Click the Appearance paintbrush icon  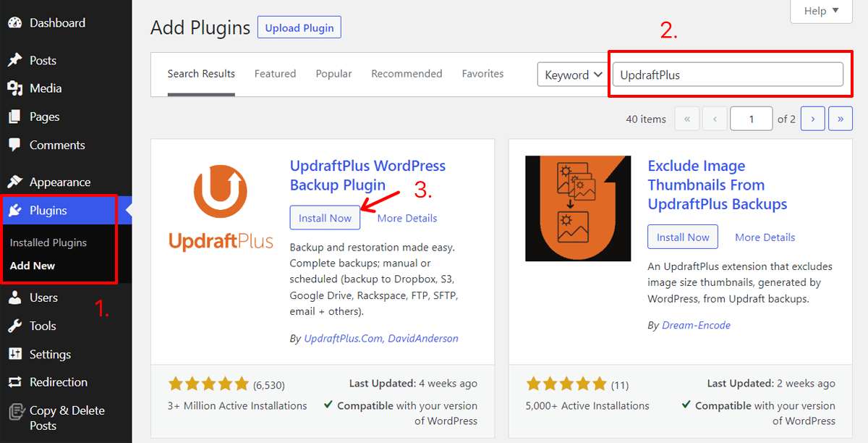(15, 182)
